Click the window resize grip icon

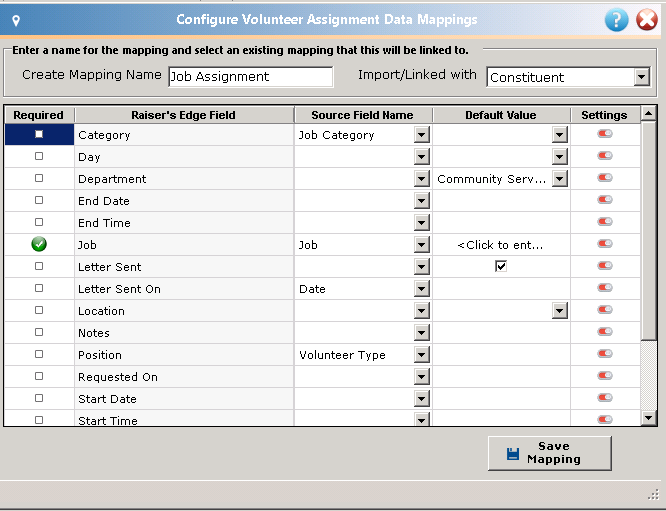(653, 494)
